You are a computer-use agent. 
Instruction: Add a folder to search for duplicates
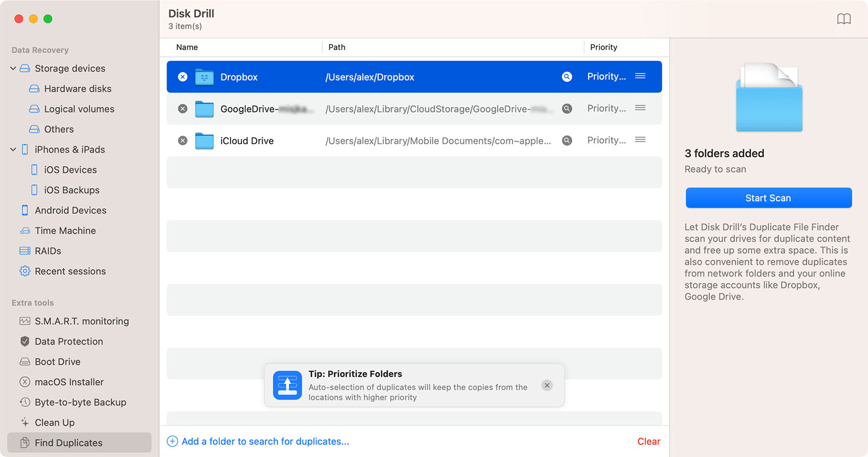click(x=265, y=441)
